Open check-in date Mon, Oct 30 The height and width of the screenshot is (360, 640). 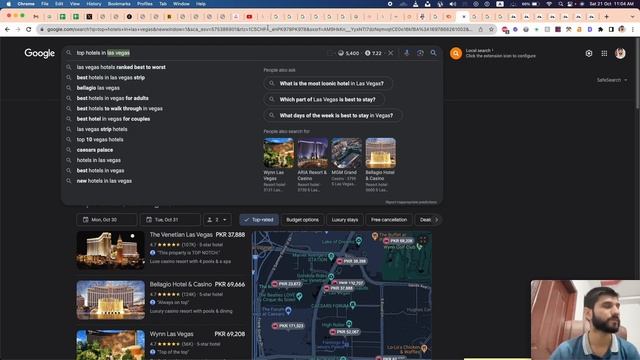pos(107,220)
